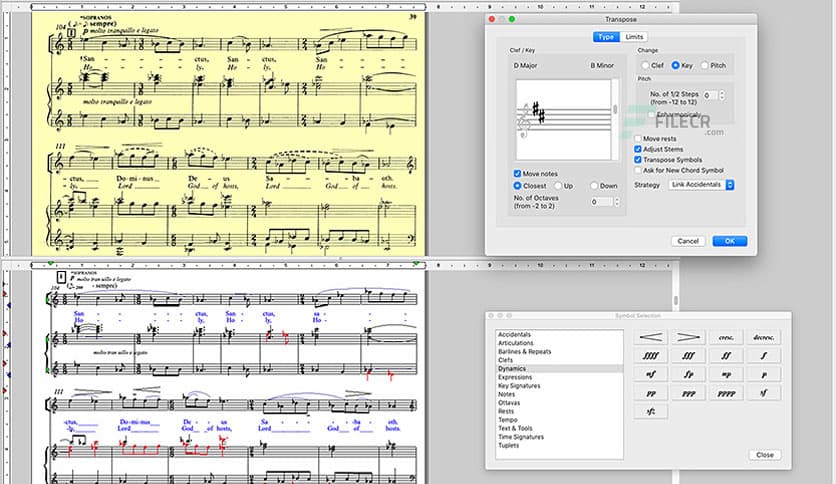
Task: Confirm transpose with the OK button
Action: [x=729, y=241]
